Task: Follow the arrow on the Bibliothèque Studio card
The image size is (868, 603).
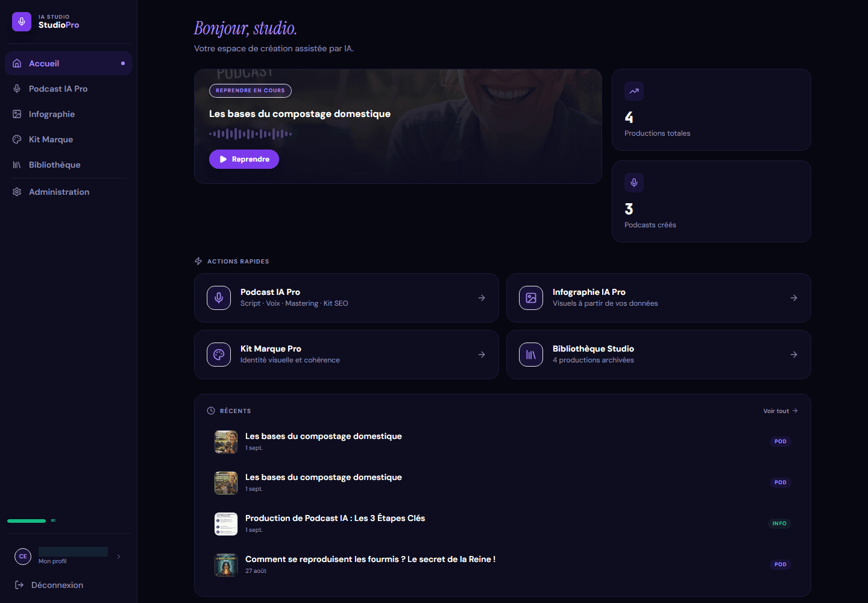Action: tap(794, 355)
